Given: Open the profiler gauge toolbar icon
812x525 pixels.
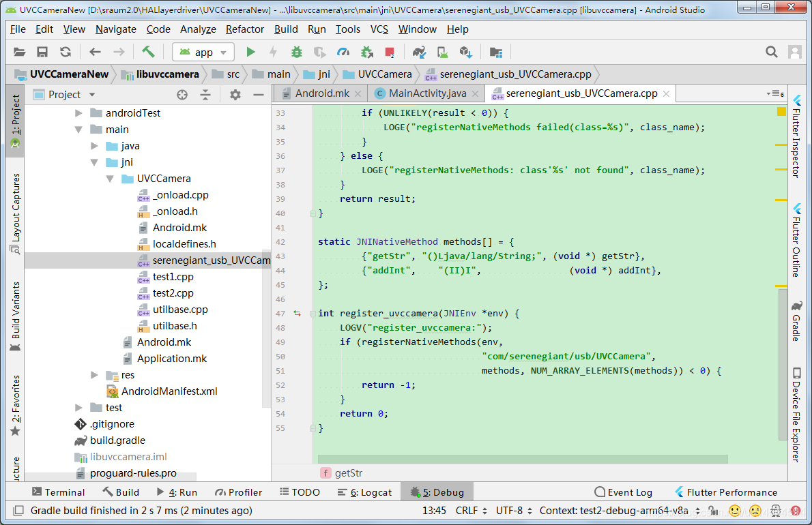Looking at the screenshot, I should (x=343, y=52).
